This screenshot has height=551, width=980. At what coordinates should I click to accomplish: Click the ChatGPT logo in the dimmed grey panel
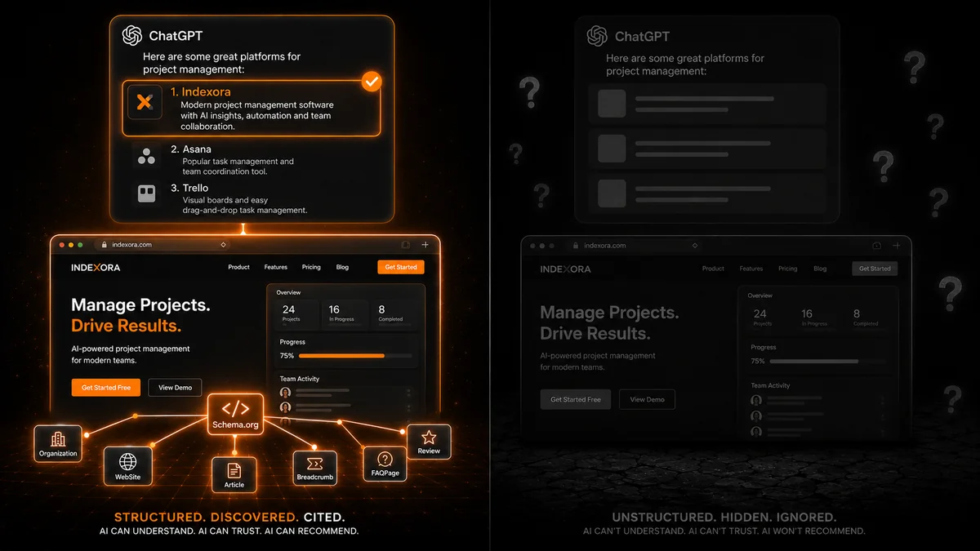point(597,36)
